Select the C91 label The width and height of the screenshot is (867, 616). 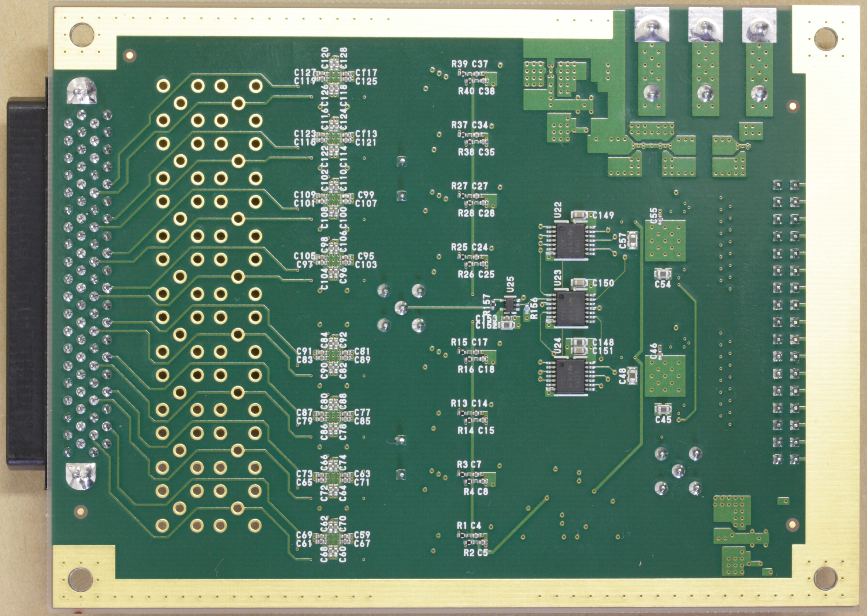click(x=305, y=351)
